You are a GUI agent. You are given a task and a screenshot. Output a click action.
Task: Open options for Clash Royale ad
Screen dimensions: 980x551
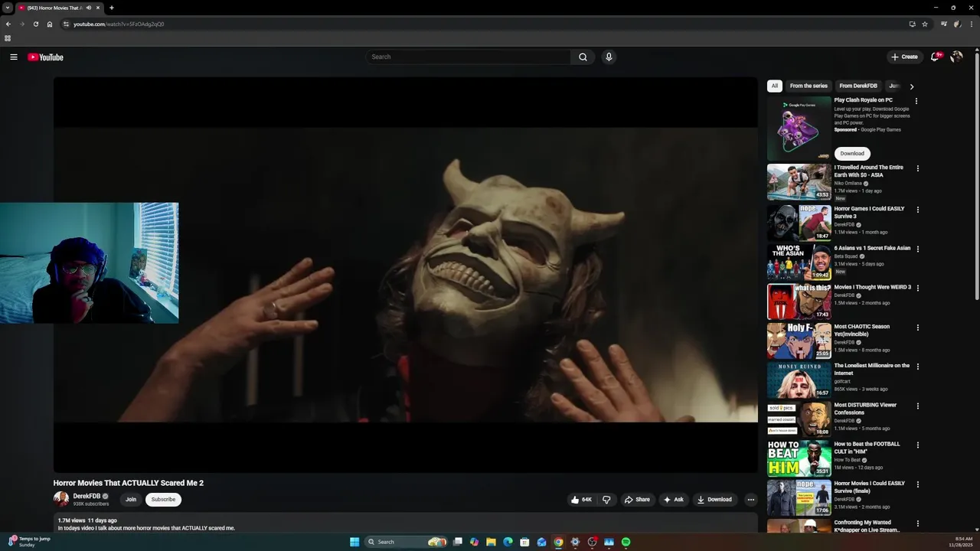[916, 101]
